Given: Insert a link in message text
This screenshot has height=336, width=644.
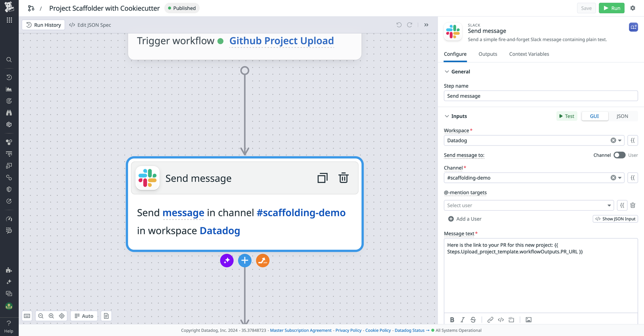Looking at the screenshot, I should pos(490,320).
